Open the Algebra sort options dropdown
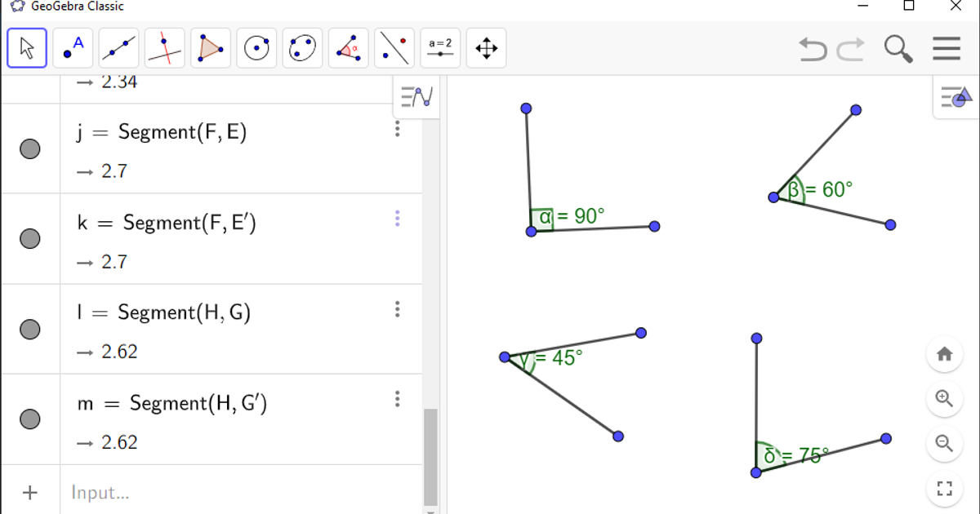 click(416, 96)
